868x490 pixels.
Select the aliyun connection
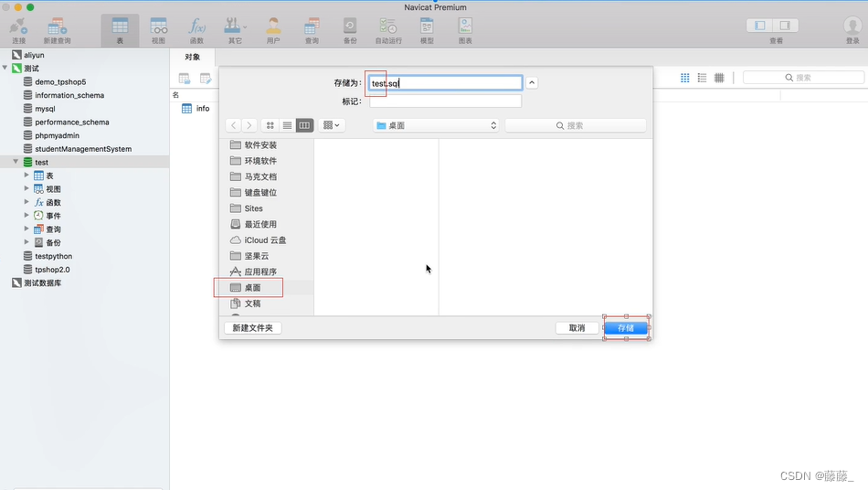tap(34, 55)
